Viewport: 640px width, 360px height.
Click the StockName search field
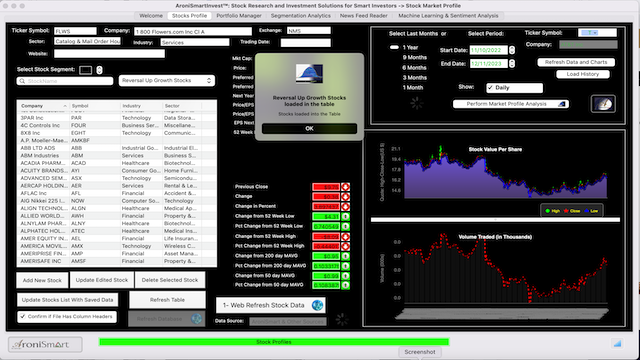click(65, 81)
